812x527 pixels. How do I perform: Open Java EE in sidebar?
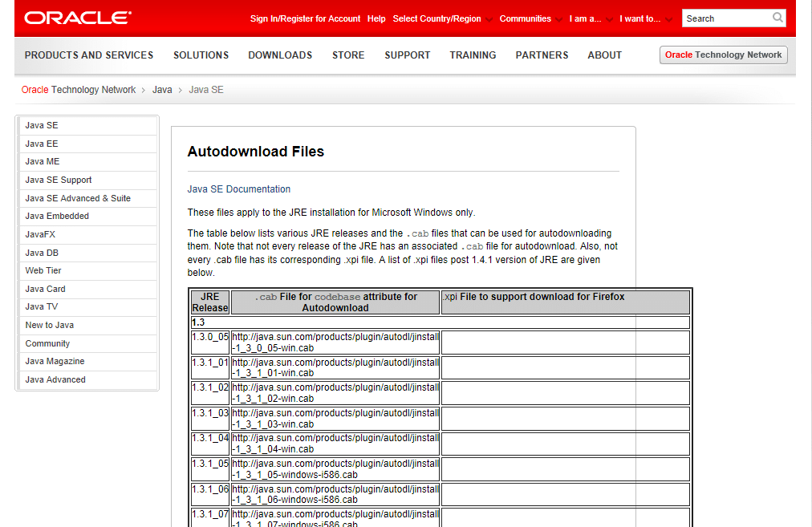(x=87, y=144)
